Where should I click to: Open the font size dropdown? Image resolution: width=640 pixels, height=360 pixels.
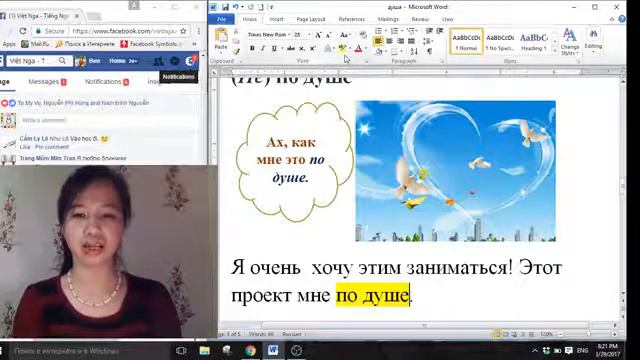[x=309, y=35]
